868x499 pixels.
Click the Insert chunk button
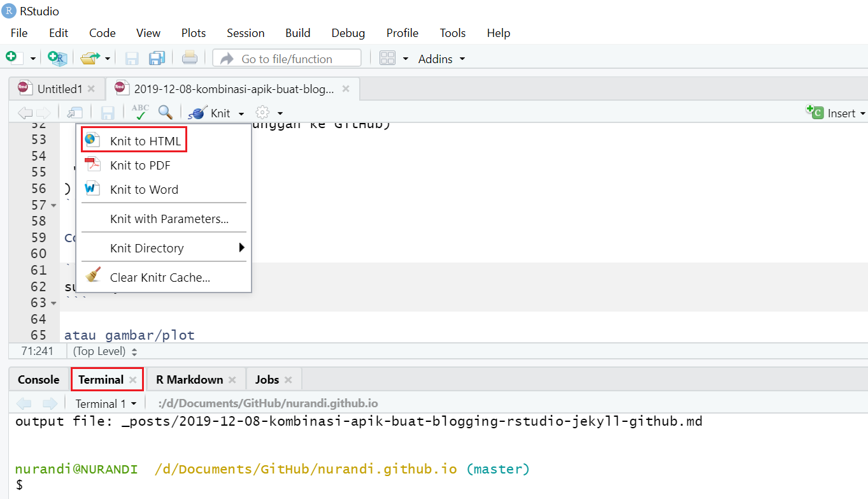(x=836, y=113)
